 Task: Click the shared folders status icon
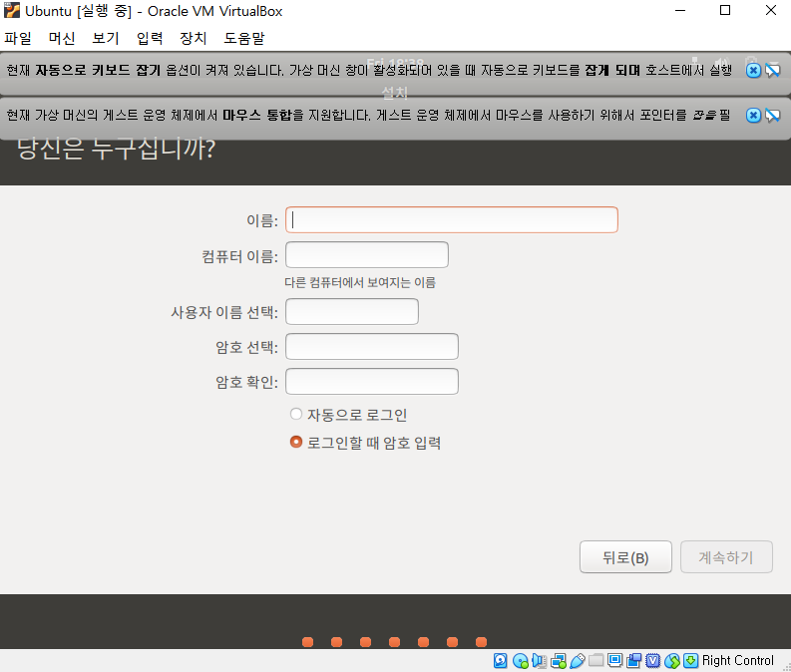tap(595, 660)
